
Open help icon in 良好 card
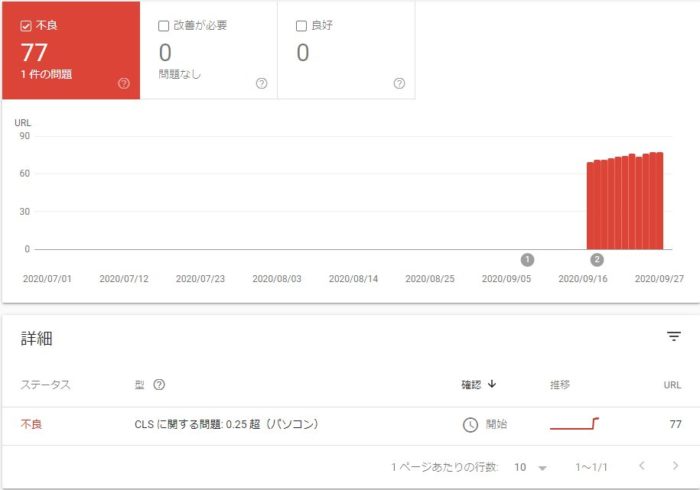coord(400,83)
